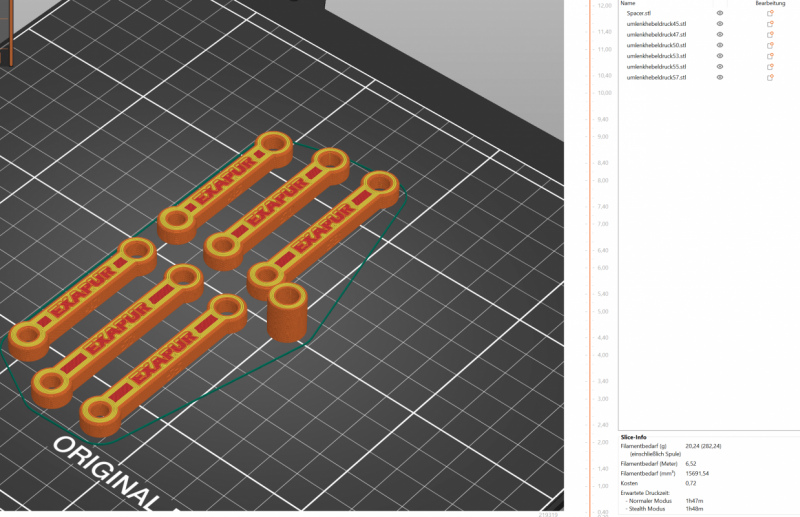The image size is (800, 517).
Task: Open edit icon in umlenkhebeldruck53.stl row
Action: pyautogui.click(x=770, y=56)
